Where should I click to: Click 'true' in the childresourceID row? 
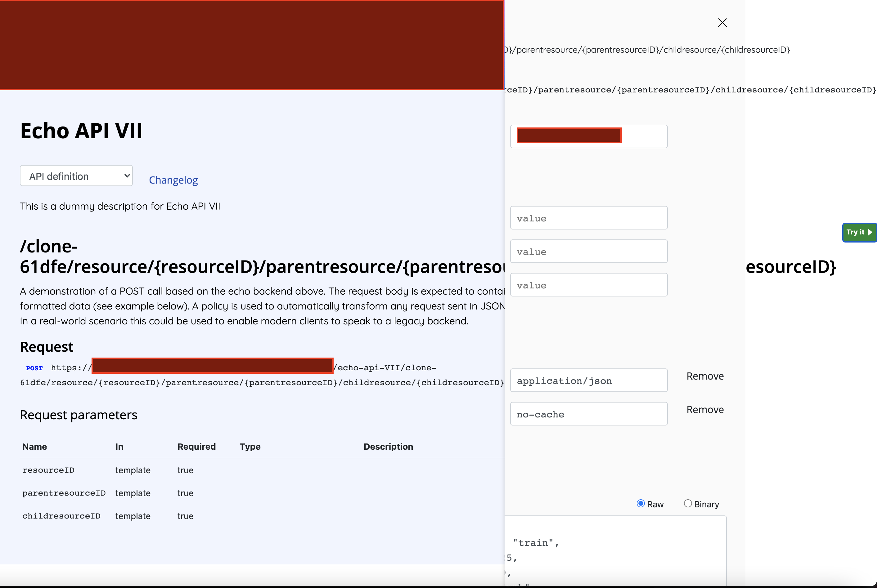185,516
